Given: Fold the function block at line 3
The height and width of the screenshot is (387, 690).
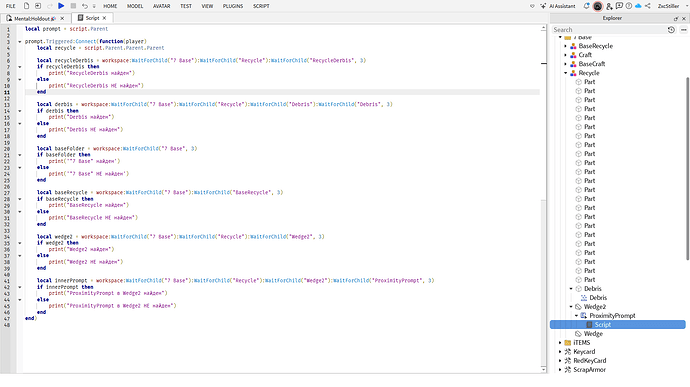Looking at the screenshot, I should (19, 42).
